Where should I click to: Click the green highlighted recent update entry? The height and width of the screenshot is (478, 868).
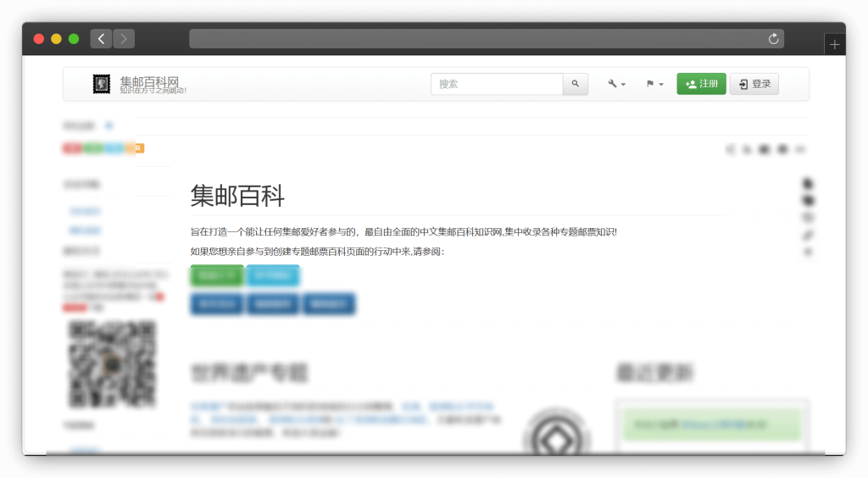click(x=711, y=425)
